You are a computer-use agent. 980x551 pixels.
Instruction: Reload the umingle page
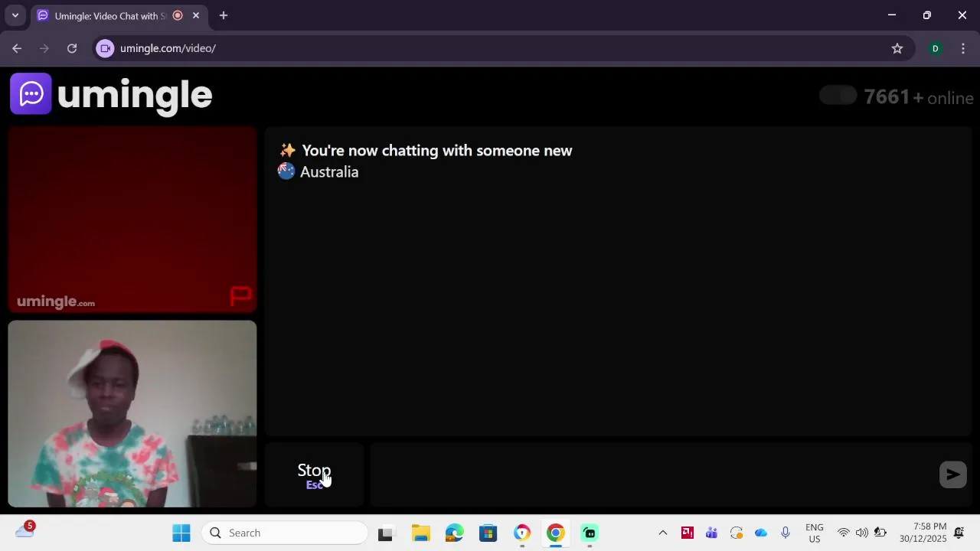pyautogui.click(x=72, y=48)
